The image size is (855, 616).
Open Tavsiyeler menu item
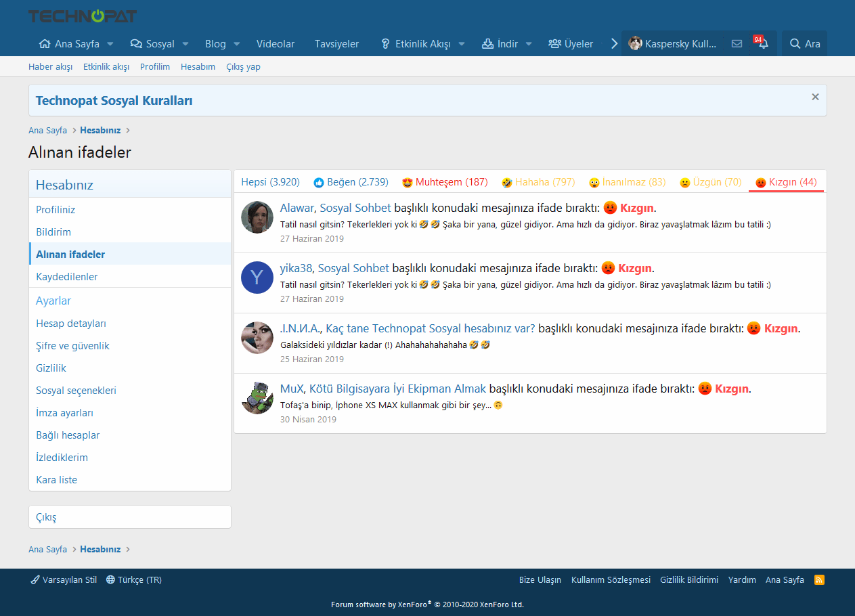pos(337,44)
